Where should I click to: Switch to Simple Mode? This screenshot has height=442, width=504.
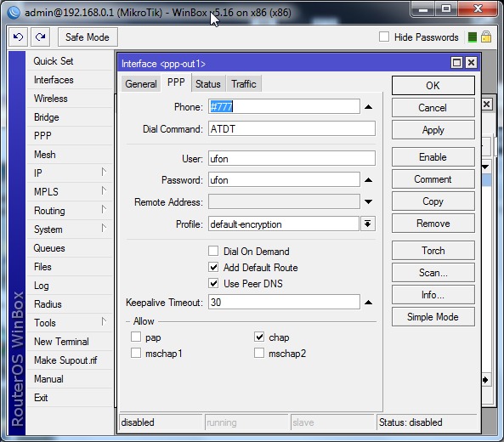433,317
